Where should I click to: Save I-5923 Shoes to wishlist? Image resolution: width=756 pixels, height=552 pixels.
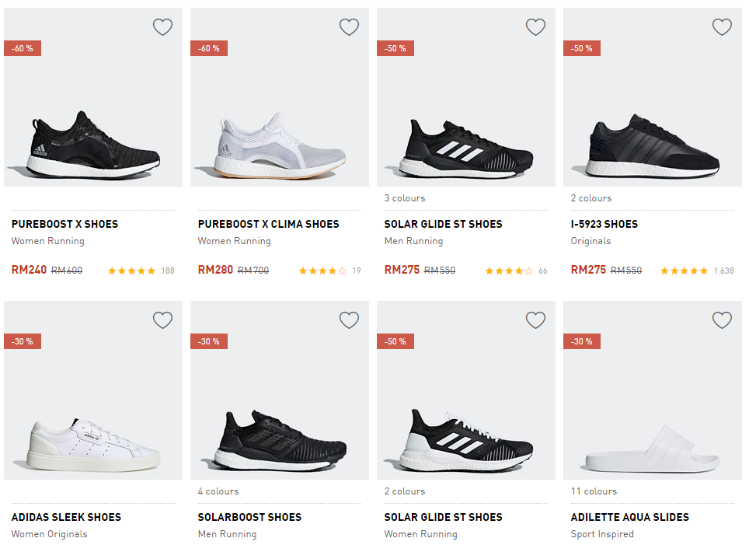722,27
